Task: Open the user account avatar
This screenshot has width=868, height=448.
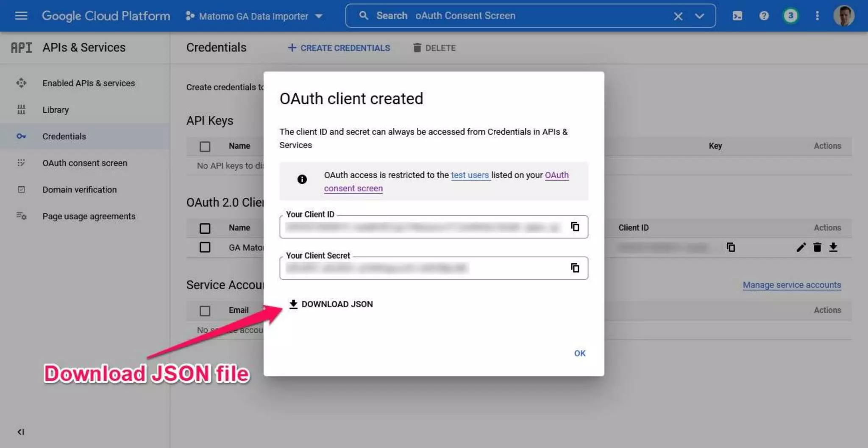Action: [844, 16]
